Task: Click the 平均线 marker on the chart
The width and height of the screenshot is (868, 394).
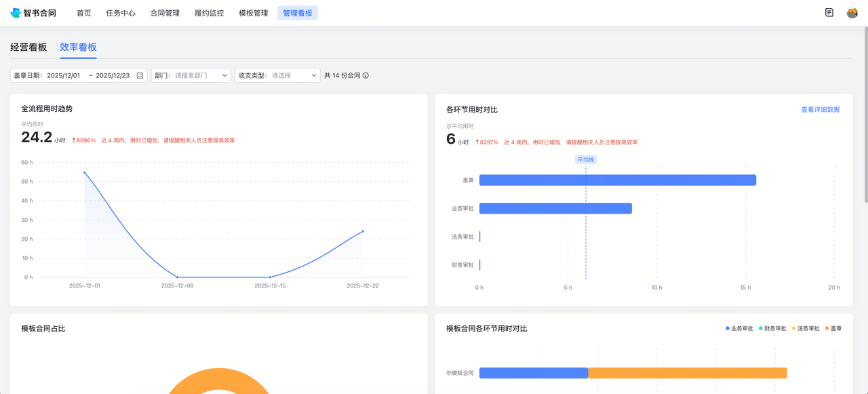Action: (585, 159)
